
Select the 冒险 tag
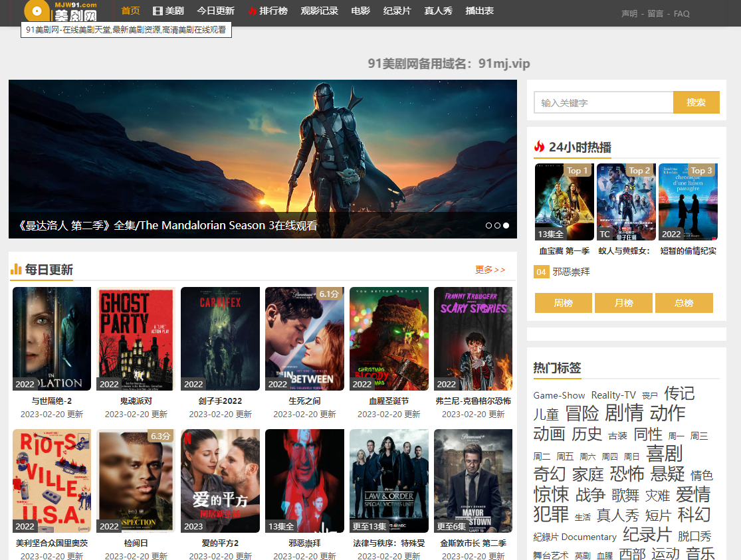tap(582, 413)
